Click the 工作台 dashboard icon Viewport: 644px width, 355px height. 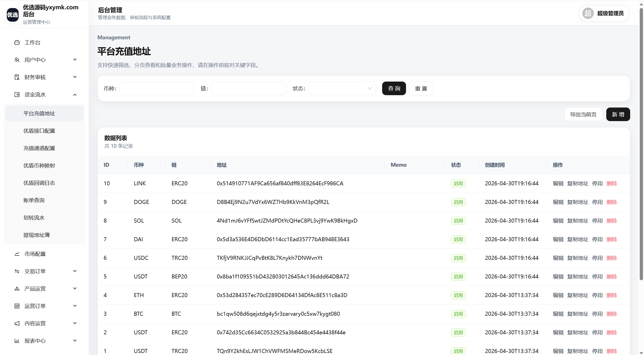point(17,43)
